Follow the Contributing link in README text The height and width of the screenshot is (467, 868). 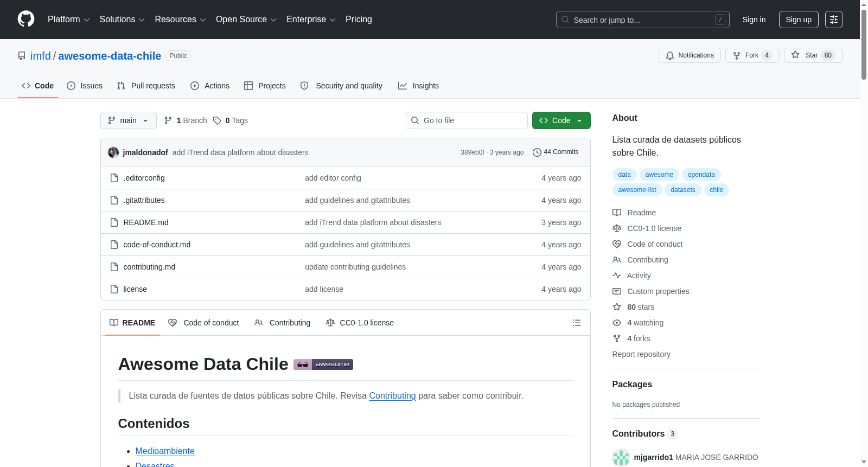tap(392, 396)
